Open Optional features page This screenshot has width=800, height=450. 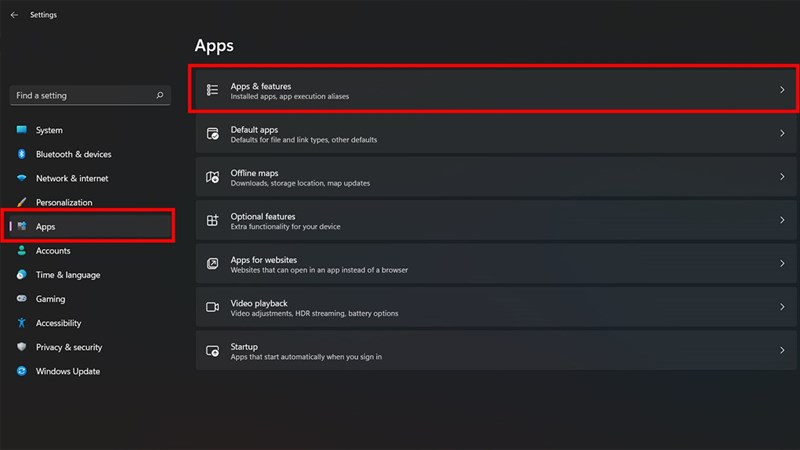[x=495, y=220]
